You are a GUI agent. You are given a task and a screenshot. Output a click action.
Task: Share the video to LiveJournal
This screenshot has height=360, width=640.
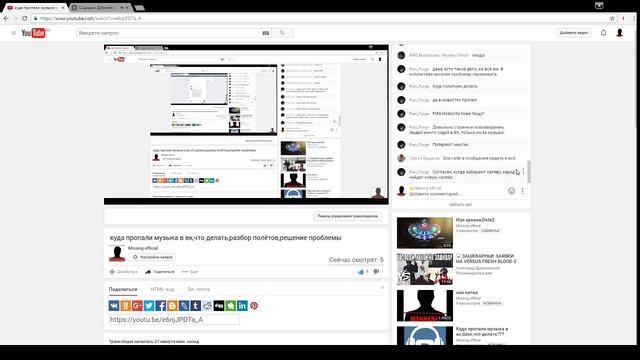(x=184, y=306)
